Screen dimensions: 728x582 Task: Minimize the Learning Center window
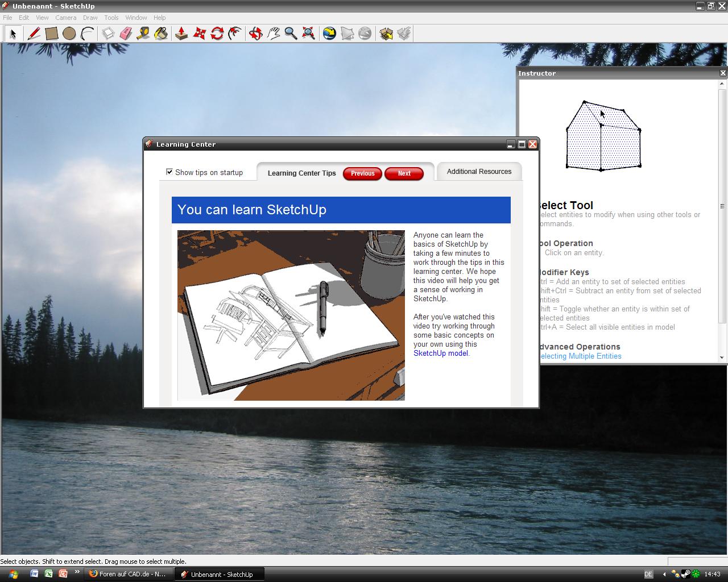(511, 144)
